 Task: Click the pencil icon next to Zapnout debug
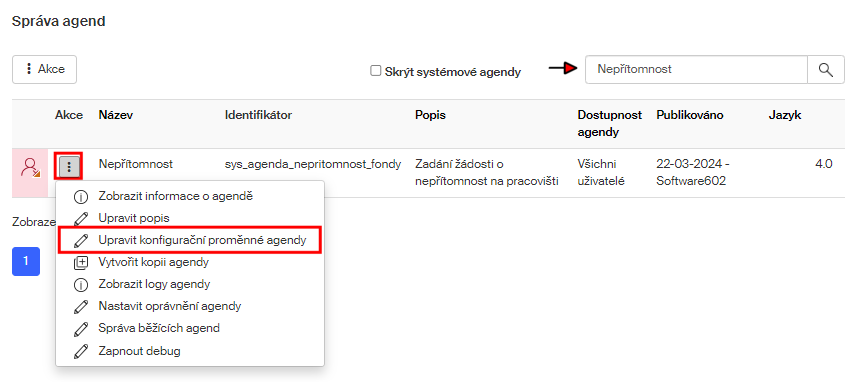click(81, 351)
